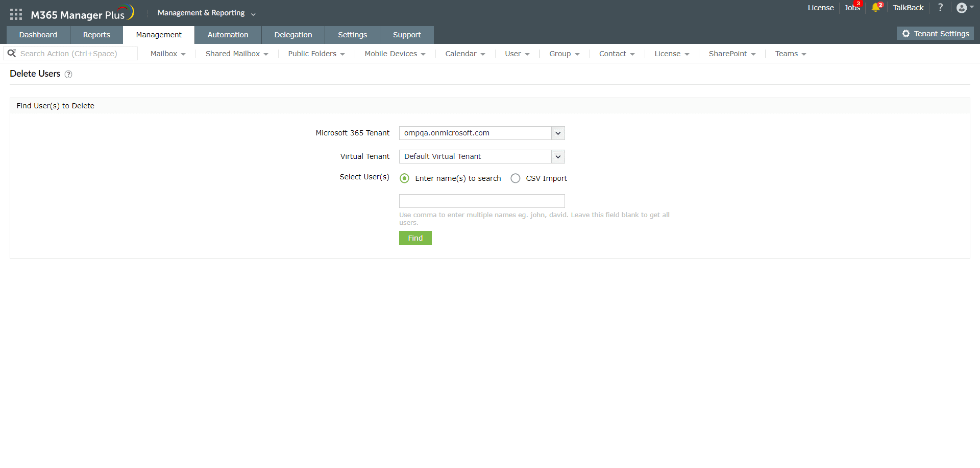Expand the Calendar menu
980x468 pixels.
point(465,54)
